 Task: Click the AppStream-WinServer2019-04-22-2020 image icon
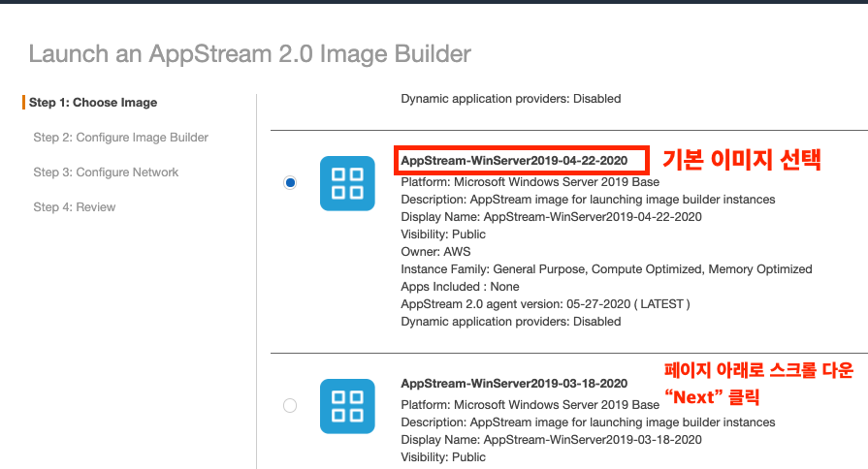pyautogui.click(x=347, y=183)
